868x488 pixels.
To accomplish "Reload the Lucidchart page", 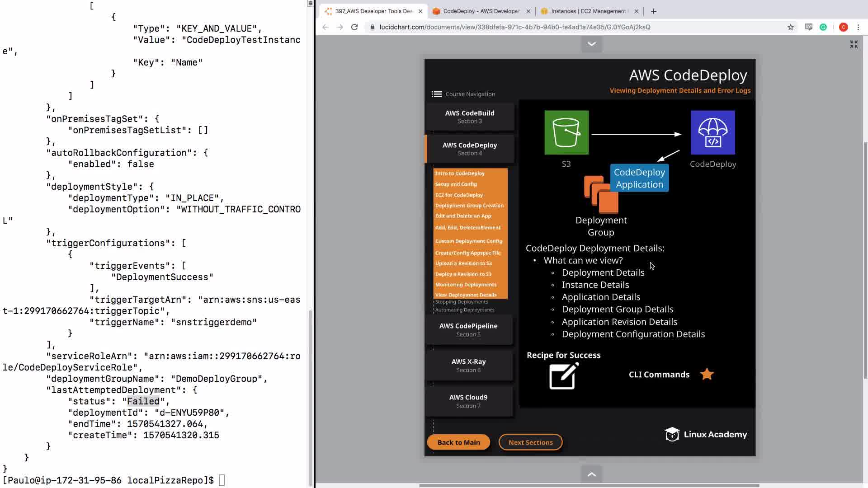I will 354,27.
